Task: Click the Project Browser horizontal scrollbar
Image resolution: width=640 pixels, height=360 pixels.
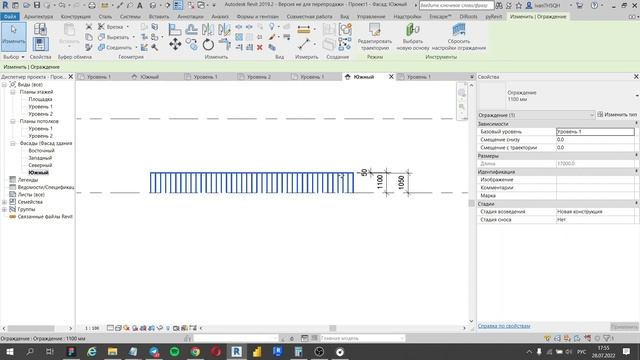Action: 31,328
